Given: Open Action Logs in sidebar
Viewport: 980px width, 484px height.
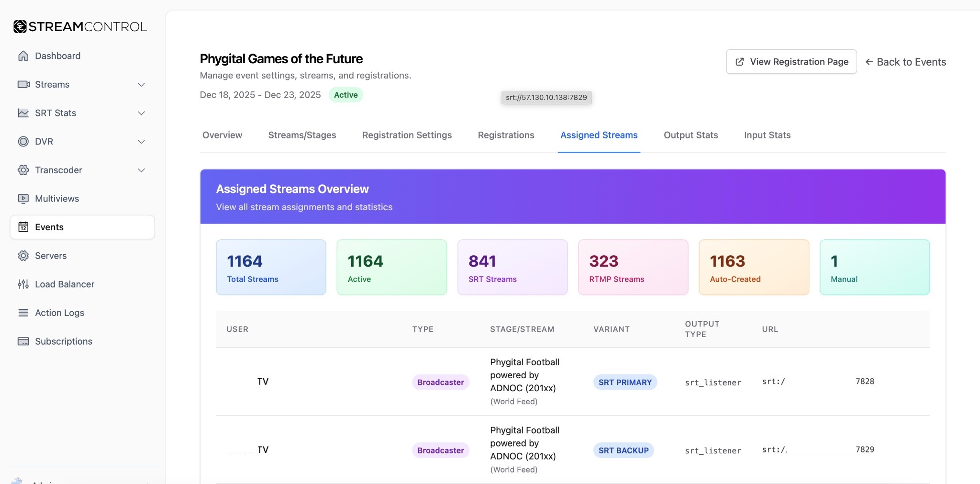Looking at the screenshot, I should point(59,313).
